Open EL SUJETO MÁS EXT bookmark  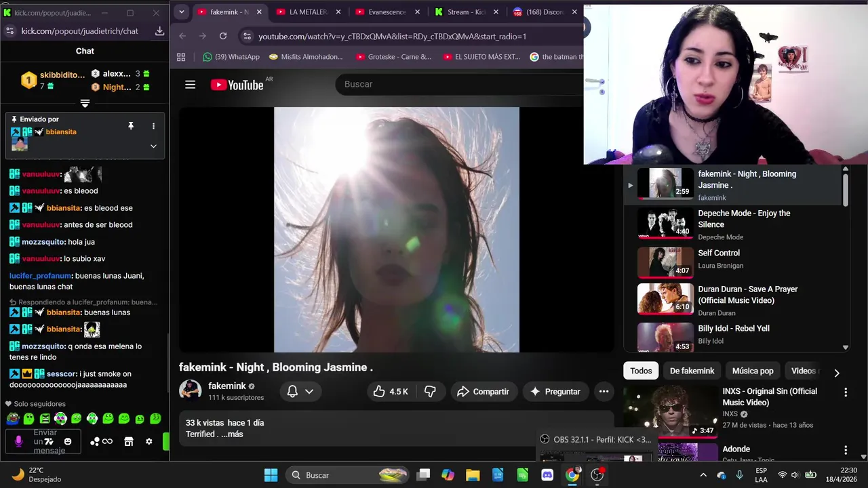pos(481,57)
